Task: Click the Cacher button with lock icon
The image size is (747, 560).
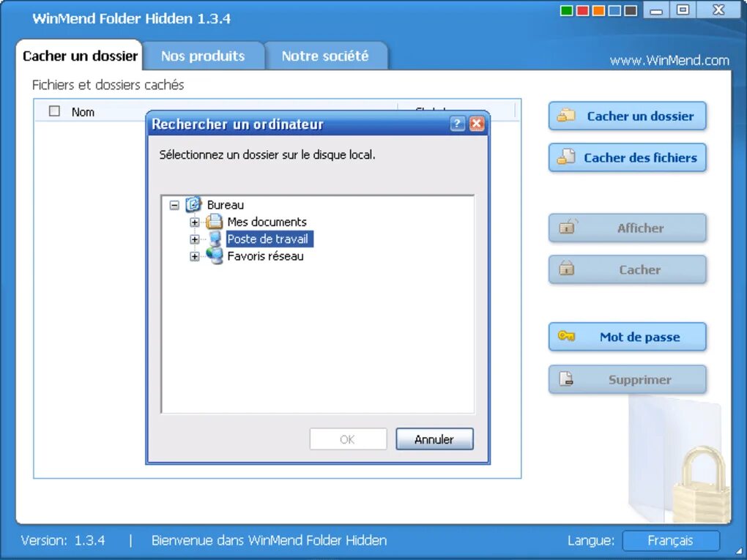Action: click(x=627, y=269)
